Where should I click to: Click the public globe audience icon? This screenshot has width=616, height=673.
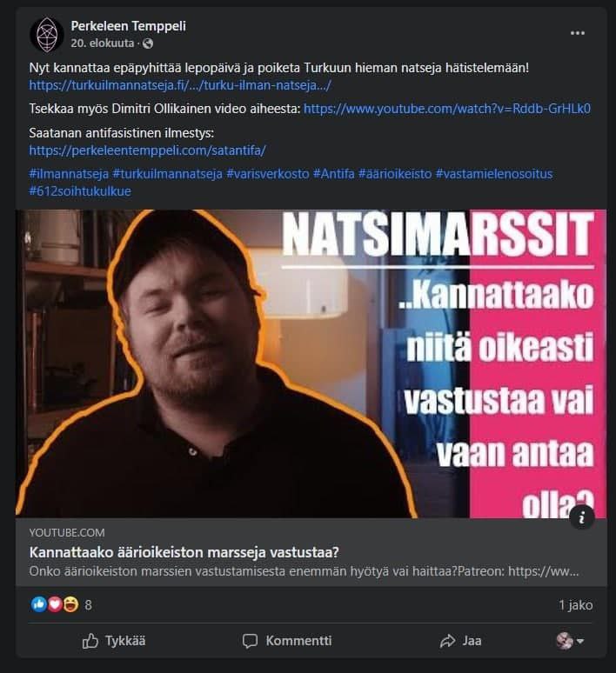[148, 43]
